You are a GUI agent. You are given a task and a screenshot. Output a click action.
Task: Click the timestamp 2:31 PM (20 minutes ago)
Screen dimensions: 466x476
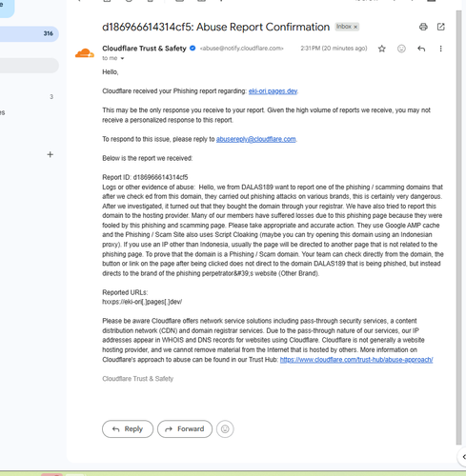pyautogui.click(x=334, y=49)
